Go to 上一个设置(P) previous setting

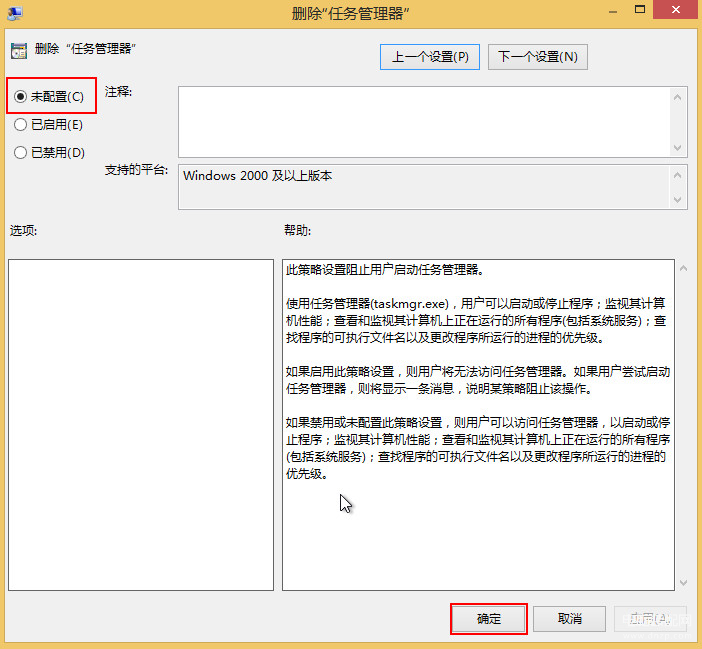(x=430, y=57)
